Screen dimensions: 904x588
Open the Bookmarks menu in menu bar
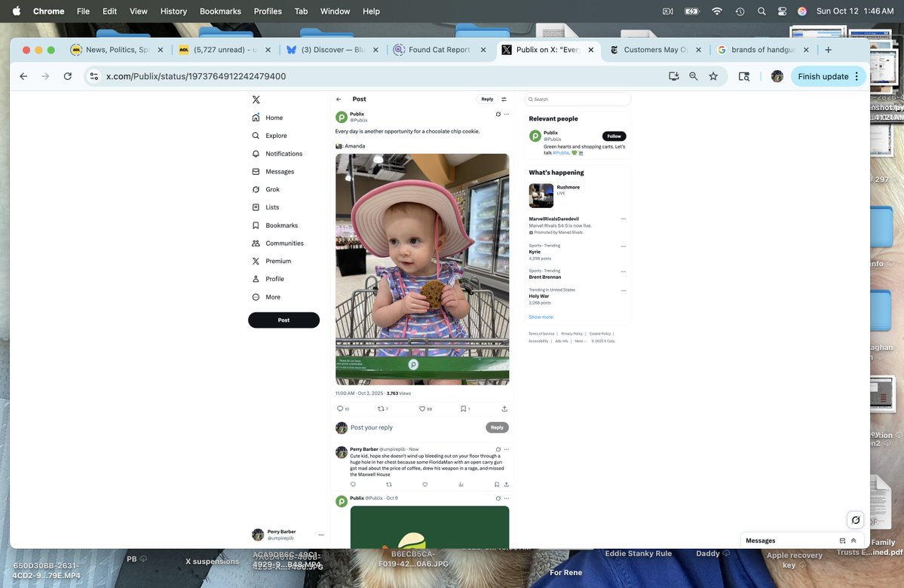(220, 11)
